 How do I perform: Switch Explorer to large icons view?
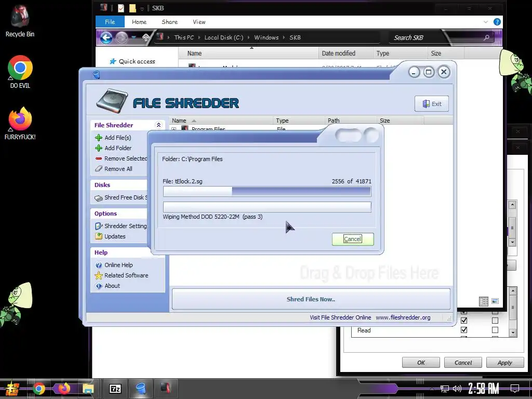tap(495, 301)
